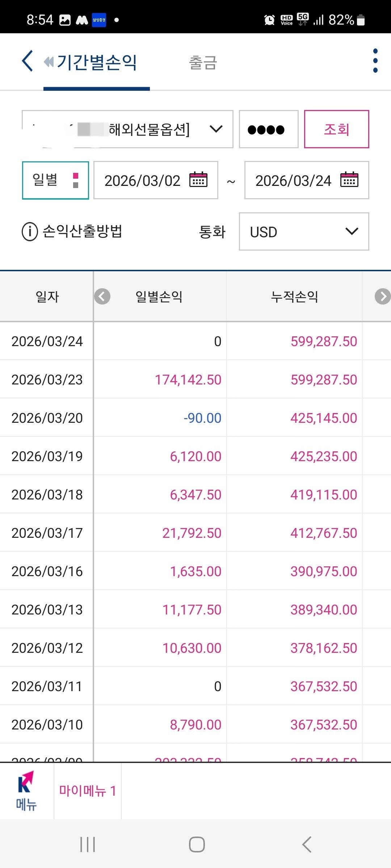Toggle the 일별 period selector

(x=55, y=180)
